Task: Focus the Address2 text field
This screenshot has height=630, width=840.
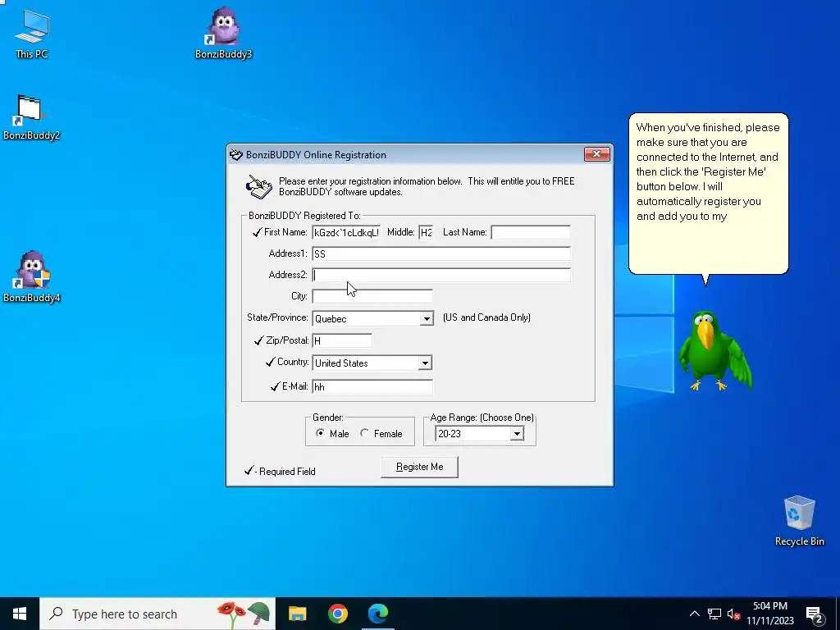Action: pyautogui.click(x=441, y=275)
